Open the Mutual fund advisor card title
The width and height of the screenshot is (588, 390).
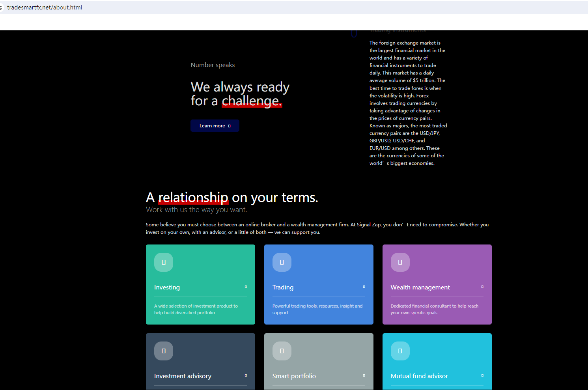point(419,376)
